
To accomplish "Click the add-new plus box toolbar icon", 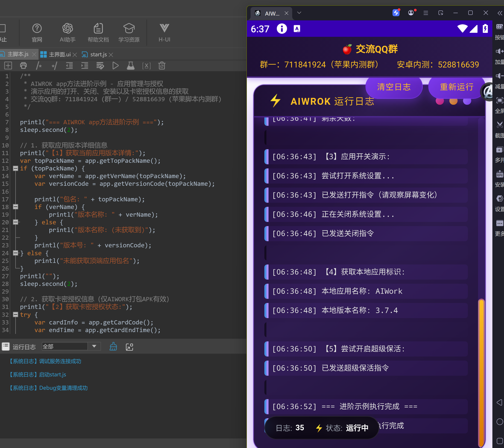I will (x=8, y=66).
